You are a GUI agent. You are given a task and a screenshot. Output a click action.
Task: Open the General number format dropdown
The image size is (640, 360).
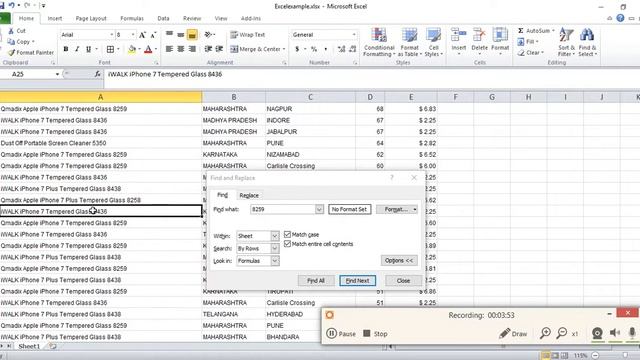353,35
